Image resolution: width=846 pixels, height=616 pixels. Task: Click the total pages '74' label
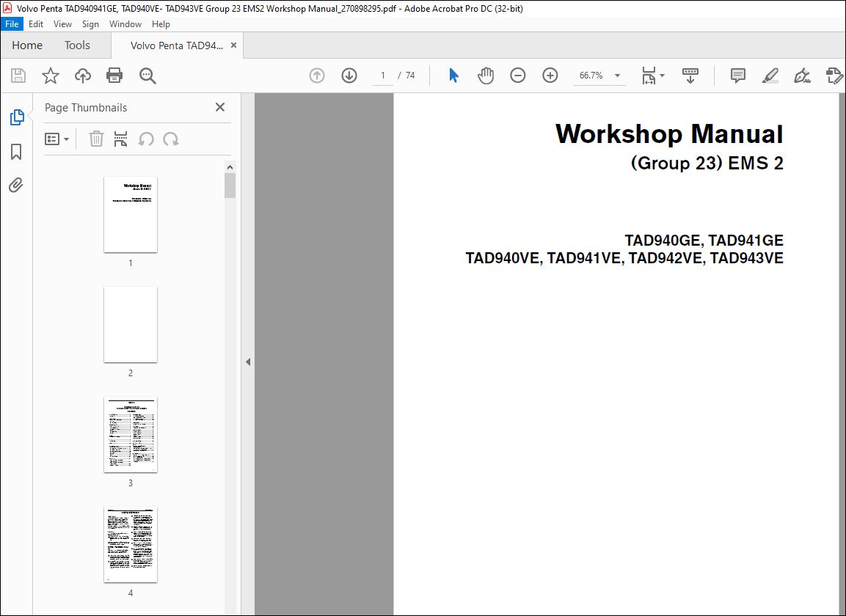coord(410,76)
